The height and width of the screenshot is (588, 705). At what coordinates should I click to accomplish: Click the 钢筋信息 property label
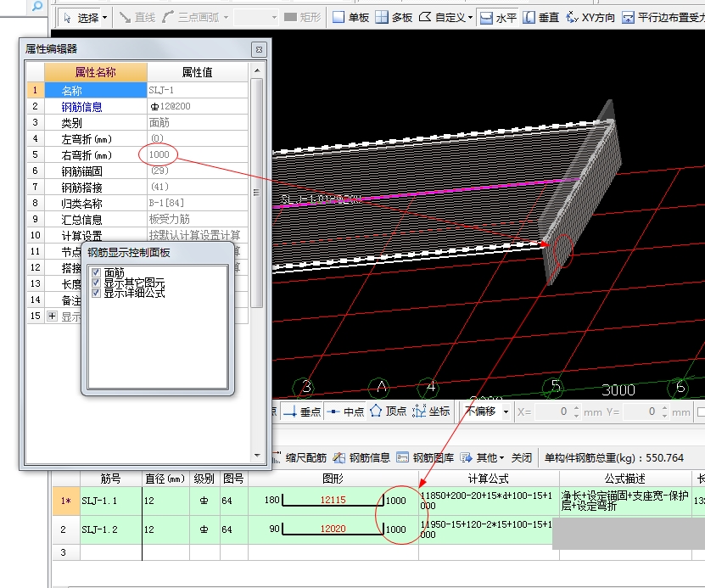pyautogui.click(x=81, y=107)
